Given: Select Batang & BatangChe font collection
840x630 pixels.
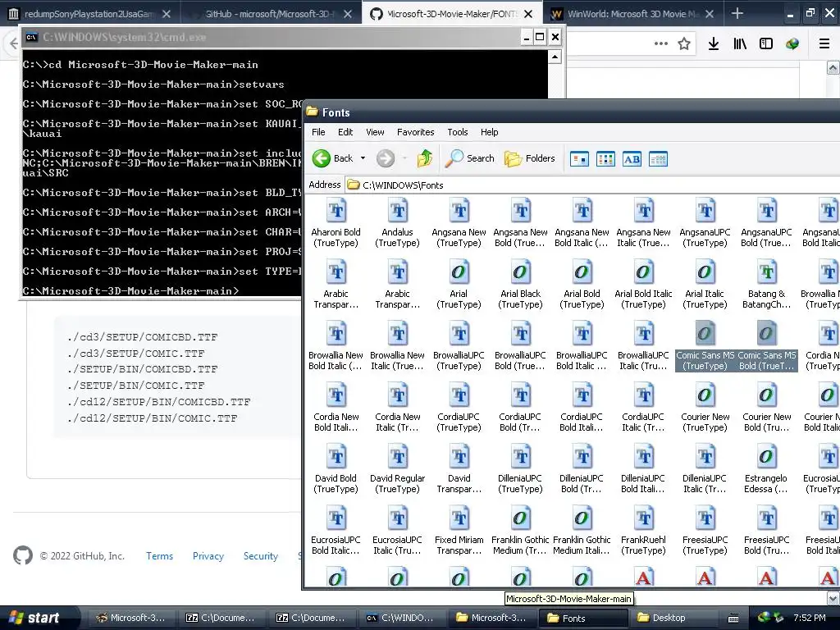Looking at the screenshot, I should point(766,285).
